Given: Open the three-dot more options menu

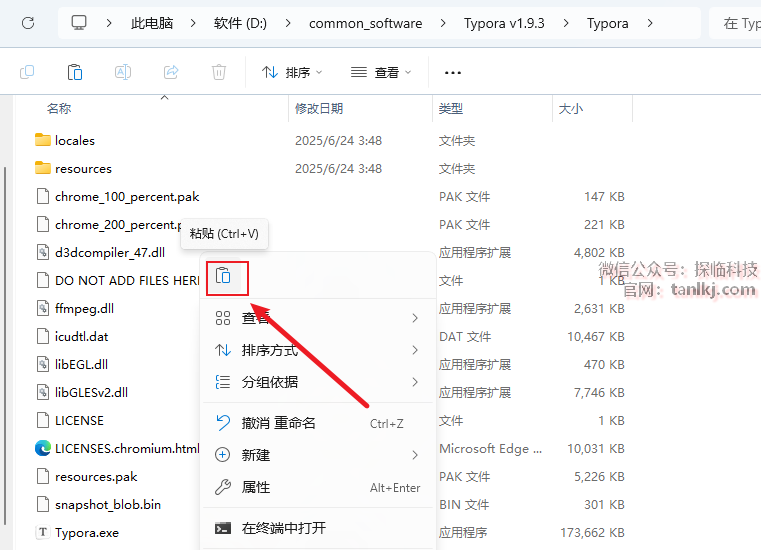Looking at the screenshot, I should [x=453, y=73].
